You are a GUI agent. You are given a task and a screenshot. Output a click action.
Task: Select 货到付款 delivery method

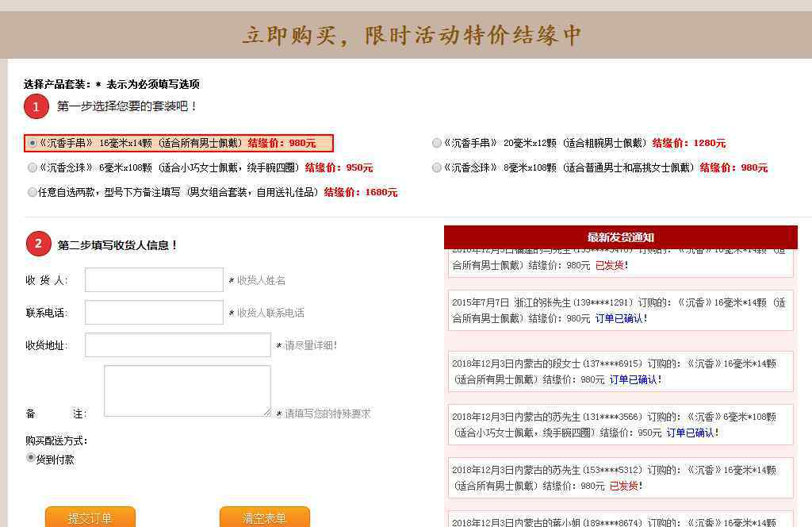(x=31, y=458)
